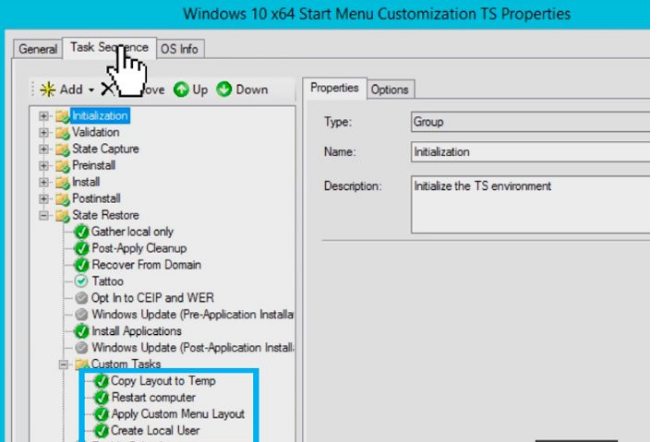Click Copy Layout to Temp check icon
The width and height of the screenshot is (671, 442).
coord(101,381)
